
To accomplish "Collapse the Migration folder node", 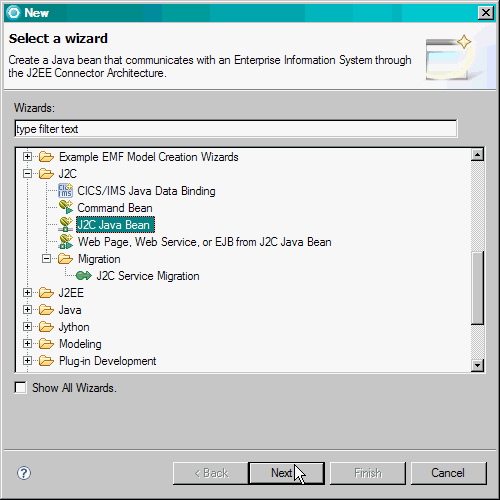I will click(x=46, y=259).
